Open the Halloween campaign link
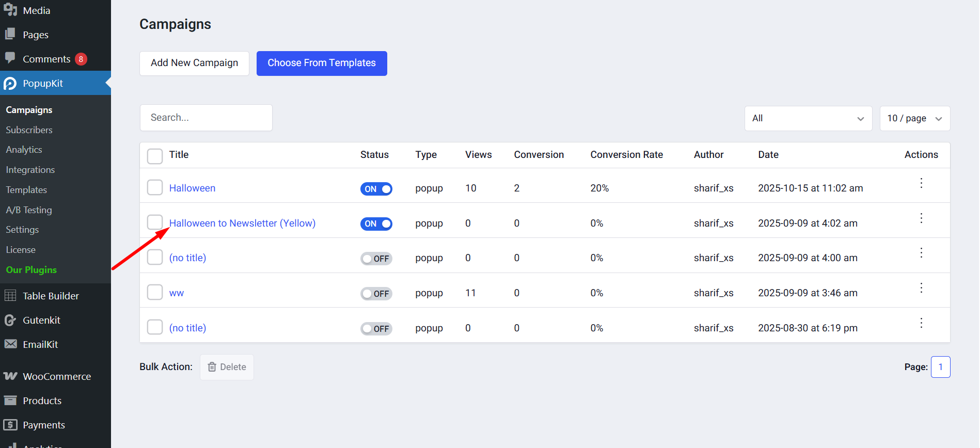Viewport: 980px width, 448px height. pyautogui.click(x=192, y=188)
